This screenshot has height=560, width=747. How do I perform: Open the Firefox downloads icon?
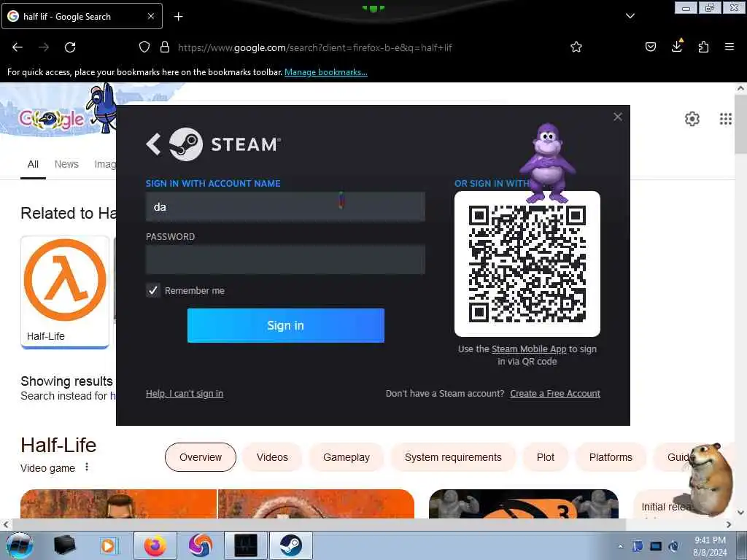[677, 46]
